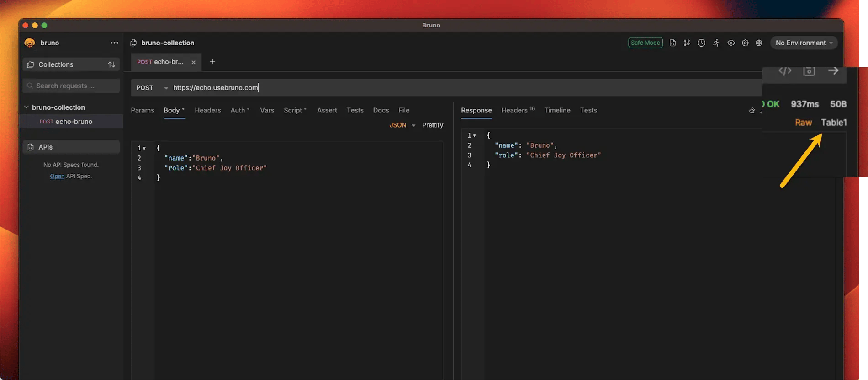Click the bruno workspace name

50,43
